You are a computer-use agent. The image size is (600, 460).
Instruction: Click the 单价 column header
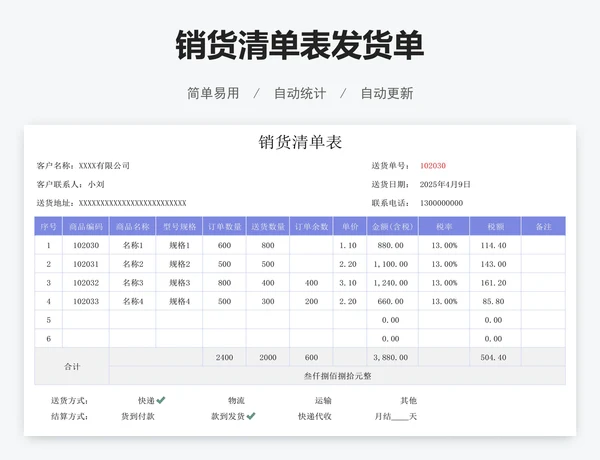click(x=350, y=226)
